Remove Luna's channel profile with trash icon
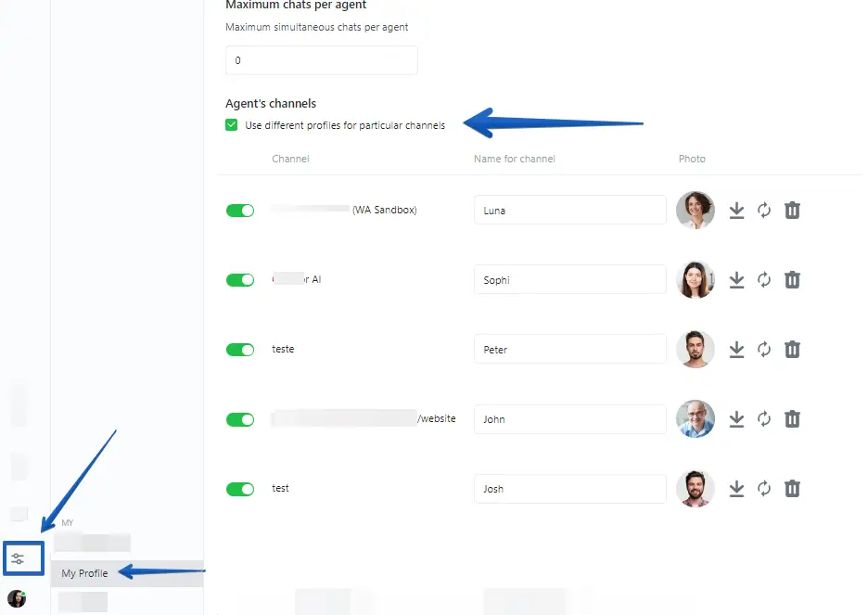The width and height of the screenshot is (868, 615). pos(792,211)
